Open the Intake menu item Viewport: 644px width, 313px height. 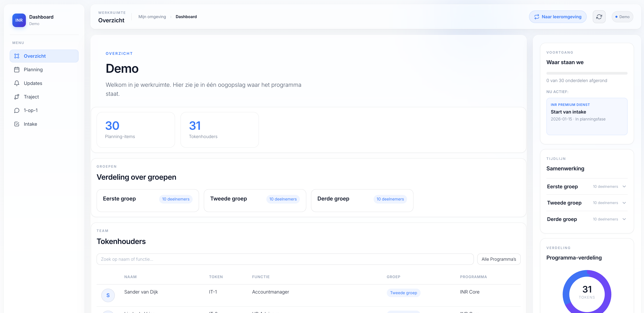tap(44, 124)
